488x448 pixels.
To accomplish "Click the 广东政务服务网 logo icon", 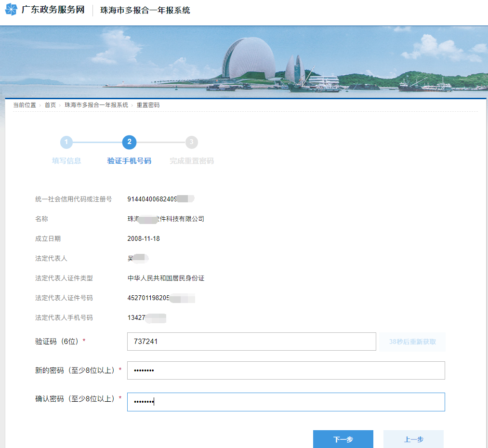I will pyautogui.click(x=11, y=10).
